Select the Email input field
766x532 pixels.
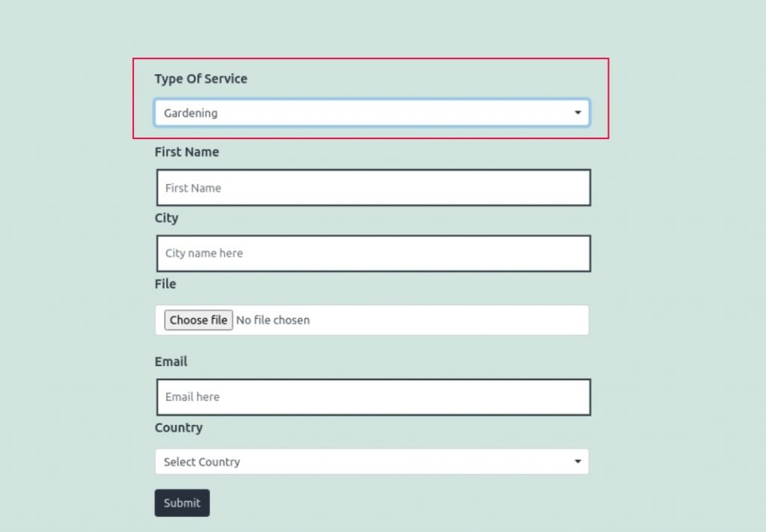(372, 397)
